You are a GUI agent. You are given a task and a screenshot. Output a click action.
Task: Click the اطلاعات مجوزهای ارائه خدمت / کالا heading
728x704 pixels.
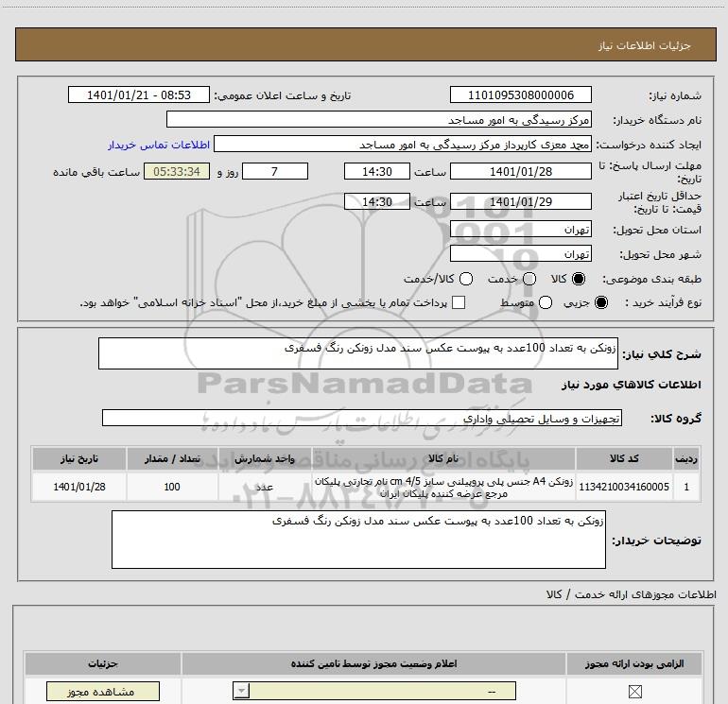tap(632, 594)
